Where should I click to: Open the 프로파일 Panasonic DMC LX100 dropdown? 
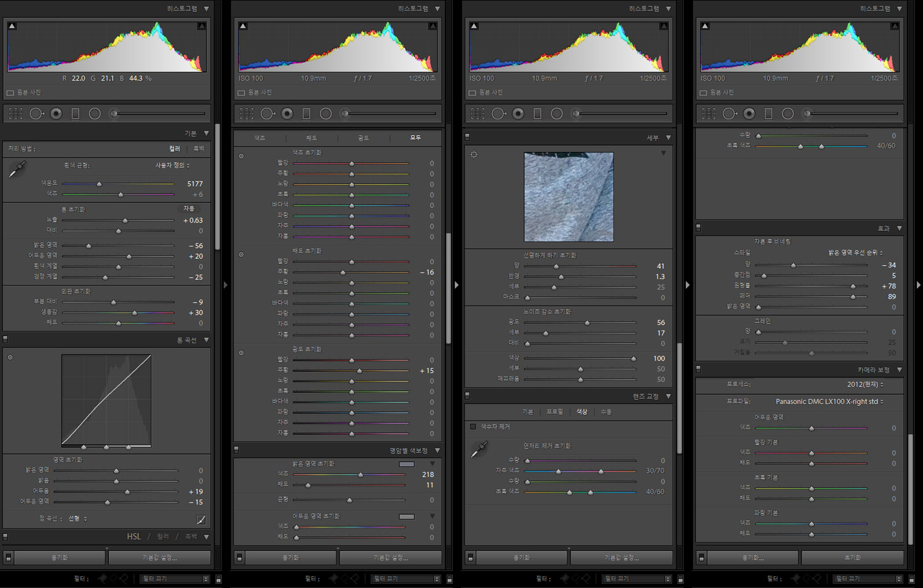click(x=829, y=402)
